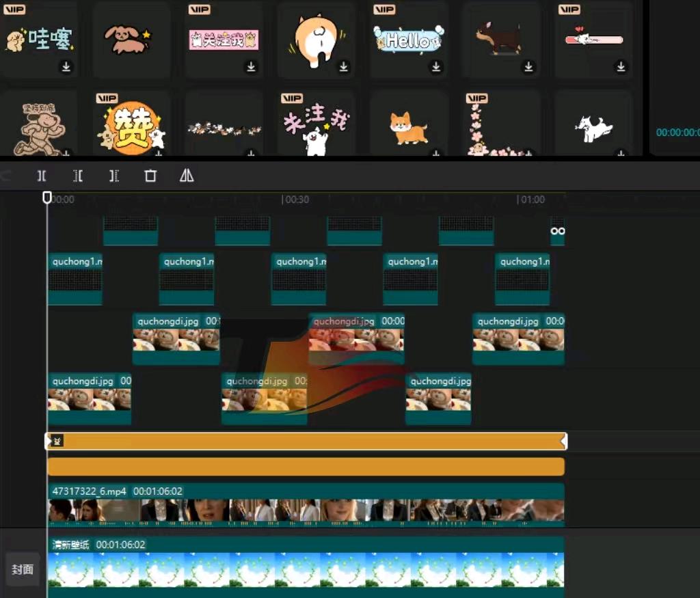Download the corgi butt sticker
This screenshot has width=700, height=598.
(x=343, y=66)
